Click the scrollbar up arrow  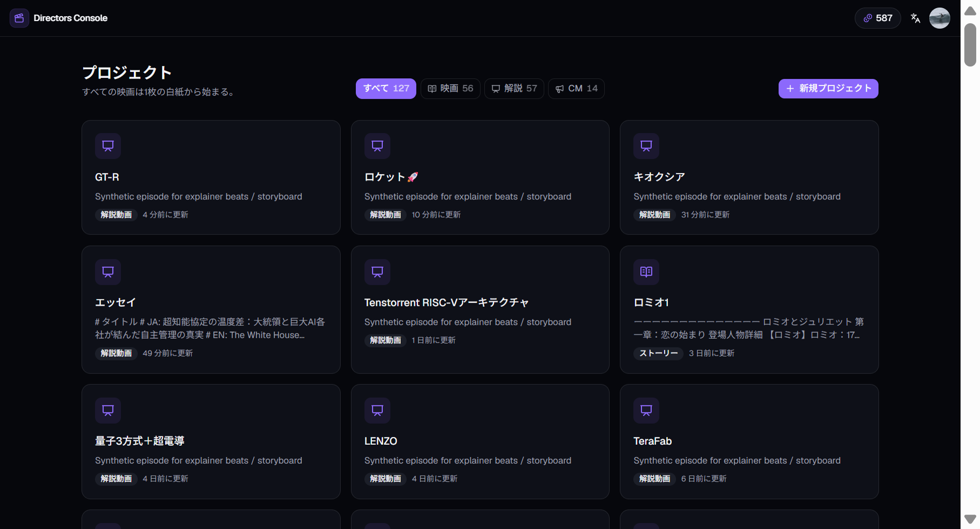click(x=970, y=11)
